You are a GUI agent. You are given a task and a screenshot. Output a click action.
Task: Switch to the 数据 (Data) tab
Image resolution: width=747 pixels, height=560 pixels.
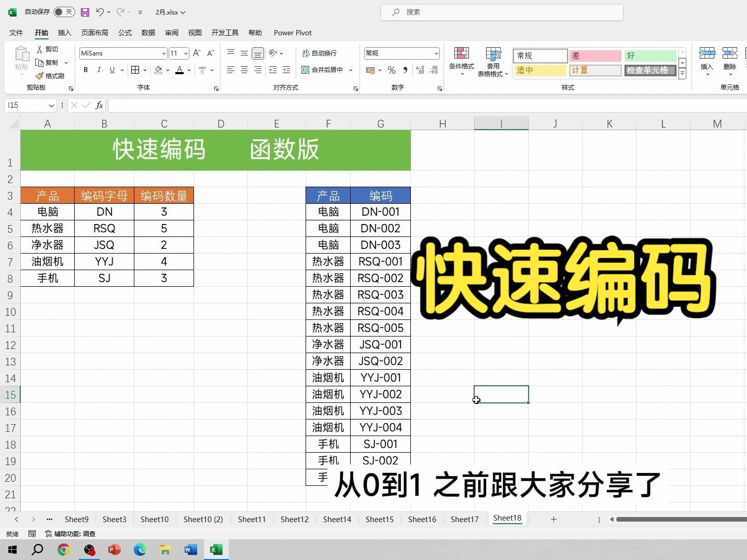(x=148, y=33)
